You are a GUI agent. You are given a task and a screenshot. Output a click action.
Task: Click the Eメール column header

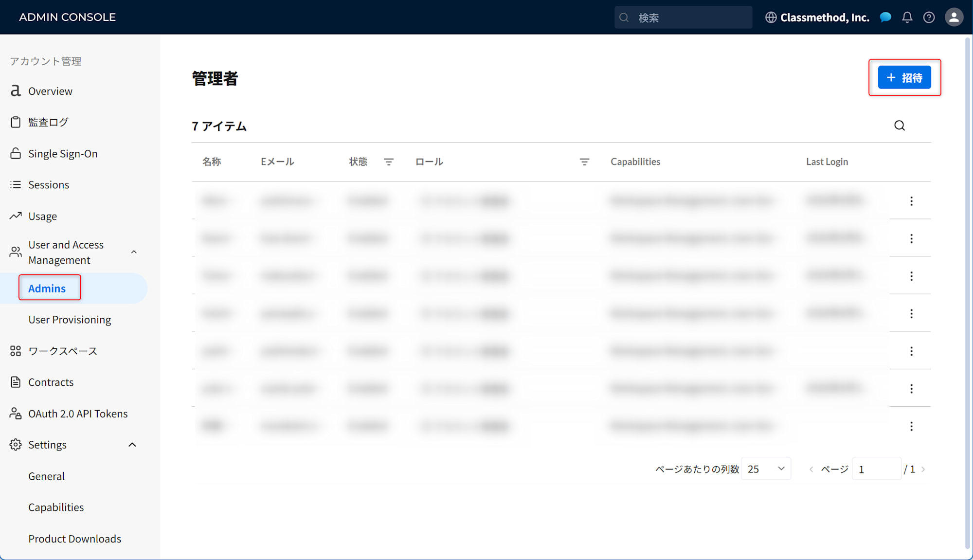tap(277, 162)
